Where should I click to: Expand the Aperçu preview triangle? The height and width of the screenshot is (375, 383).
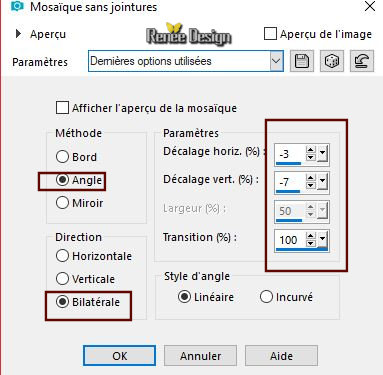[x=19, y=34]
